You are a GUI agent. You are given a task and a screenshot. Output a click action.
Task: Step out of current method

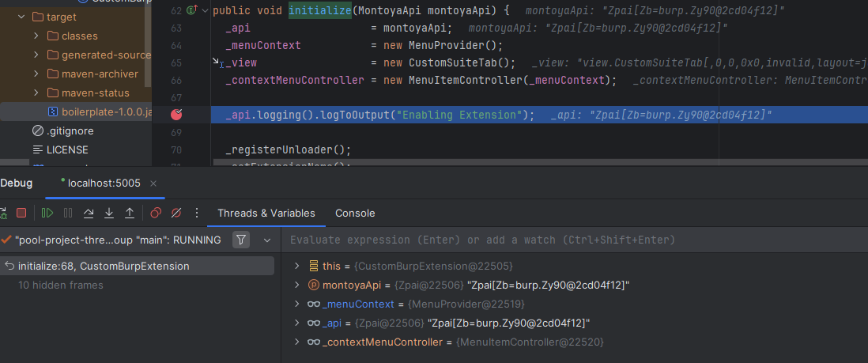(x=130, y=213)
